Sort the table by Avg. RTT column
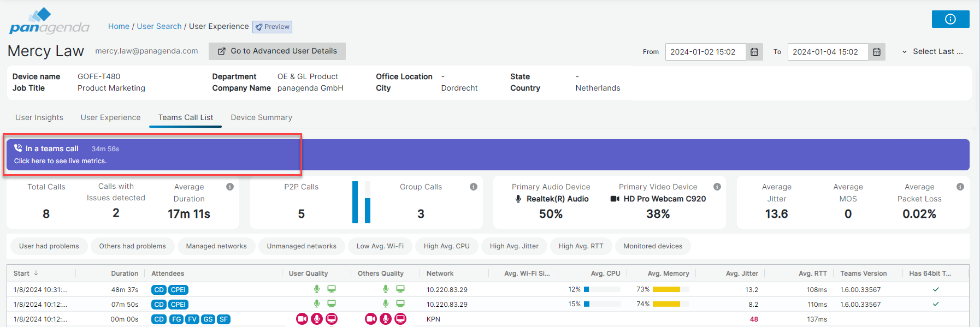The height and width of the screenshot is (327, 980). pyautogui.click(x=813, y=274)
